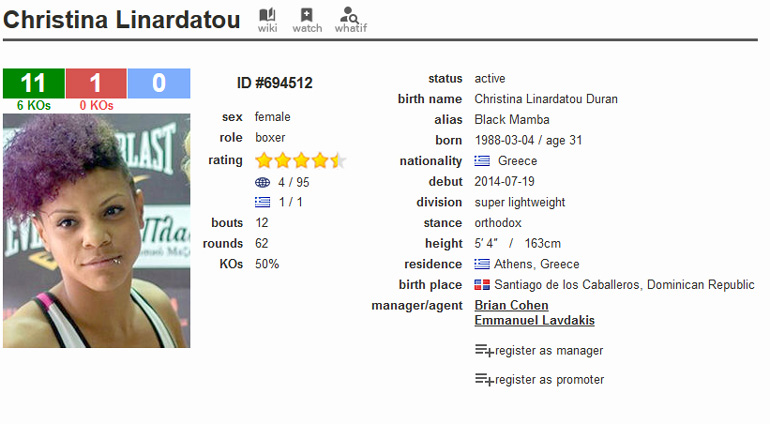The height and width of the screenshot is (424, 770).
Task: Click the watch bookmark icon
Action: [x=307, y=15]
